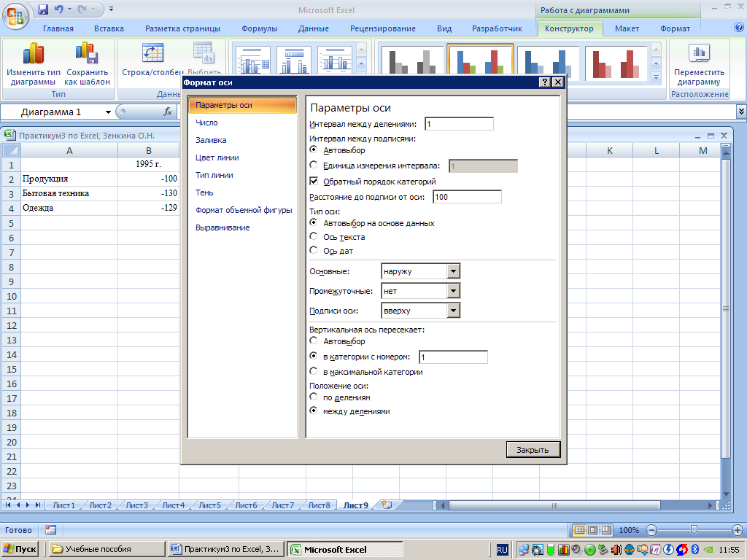Click the macro recording icon in status bar

[x=50, y=529]
